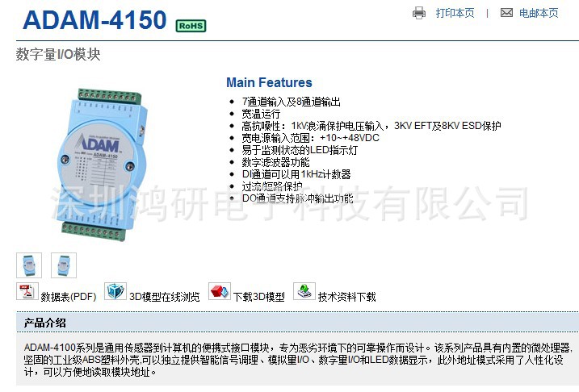Click the 3D model cube viewer icon
Image resolution: width=579 pixels, height=392 pixels.
[115, 291]
